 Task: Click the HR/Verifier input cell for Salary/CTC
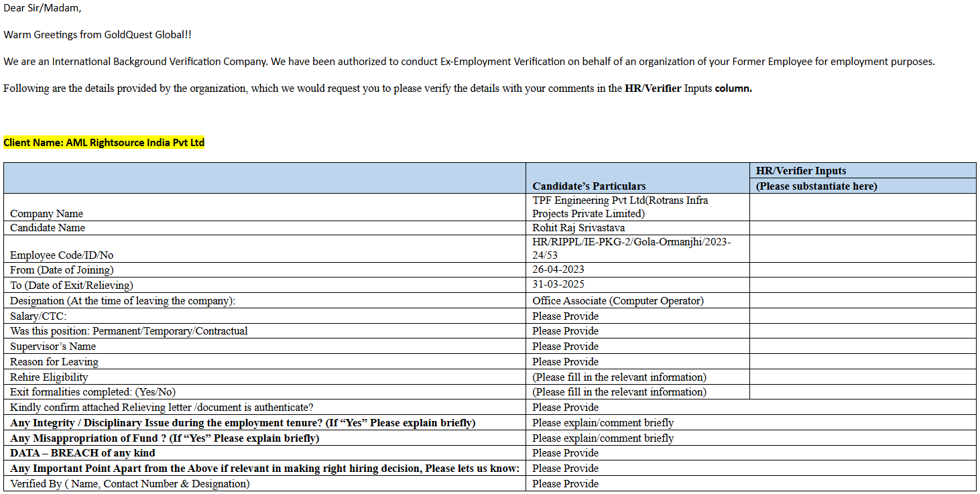pos(863,316)
